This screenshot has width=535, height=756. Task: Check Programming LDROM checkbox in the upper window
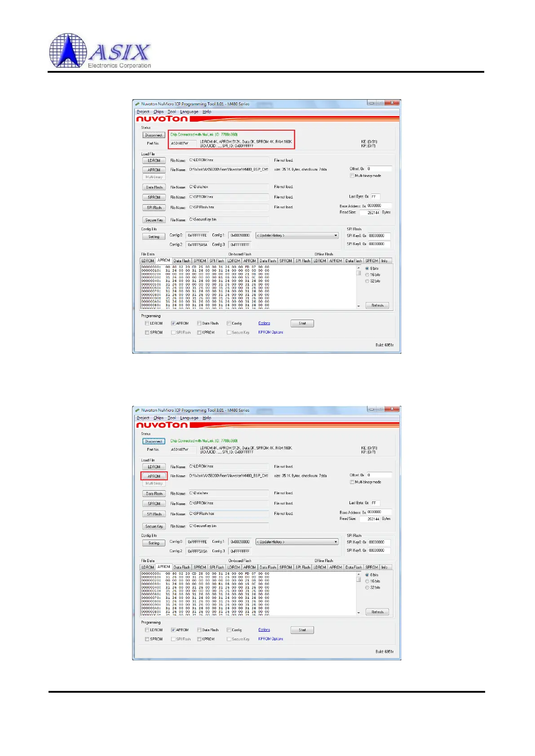pyautogui.click(x=147, y=323)
